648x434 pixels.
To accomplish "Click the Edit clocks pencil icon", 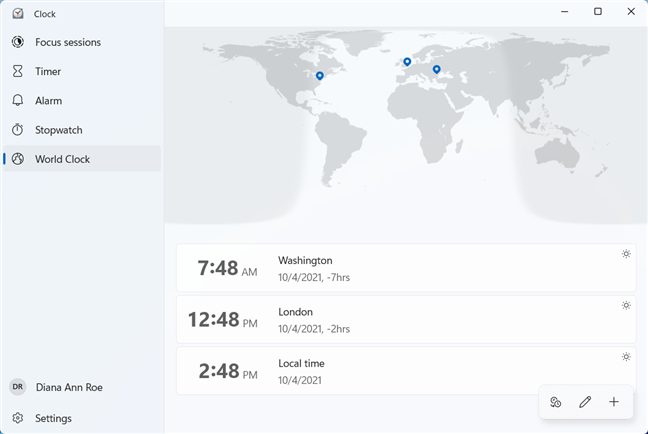I will point(585,402).
